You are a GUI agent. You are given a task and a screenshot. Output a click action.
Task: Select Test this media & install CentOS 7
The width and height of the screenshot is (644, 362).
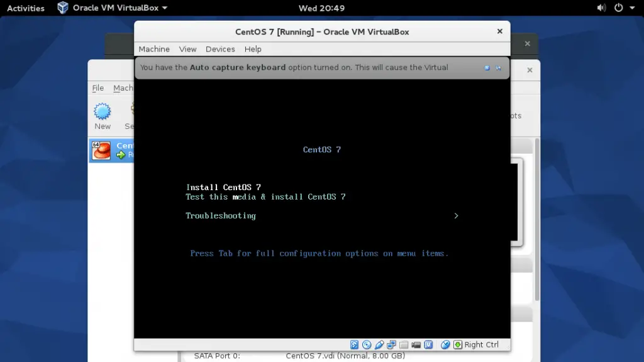(x=265, y=196)
